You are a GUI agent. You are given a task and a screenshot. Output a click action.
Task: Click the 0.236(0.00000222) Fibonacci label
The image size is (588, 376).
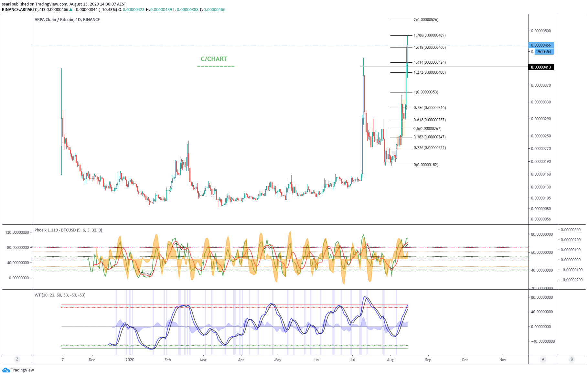coord(430,148)
